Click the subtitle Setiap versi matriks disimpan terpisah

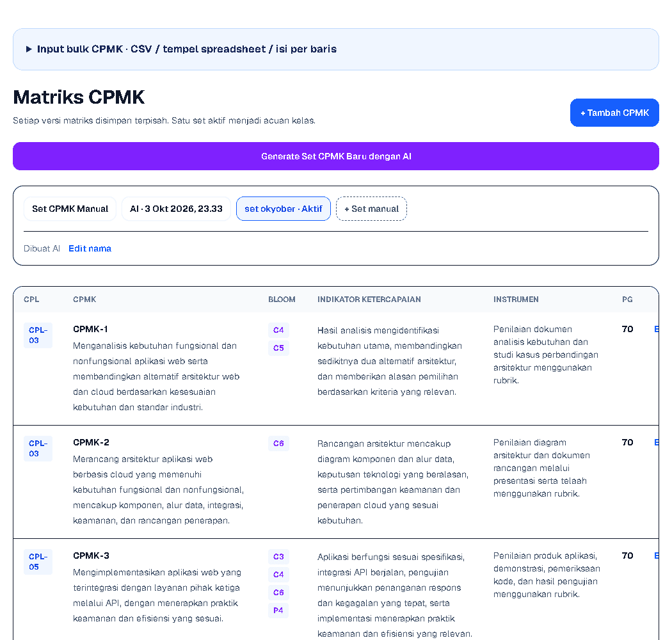click(x=164, y=120)
